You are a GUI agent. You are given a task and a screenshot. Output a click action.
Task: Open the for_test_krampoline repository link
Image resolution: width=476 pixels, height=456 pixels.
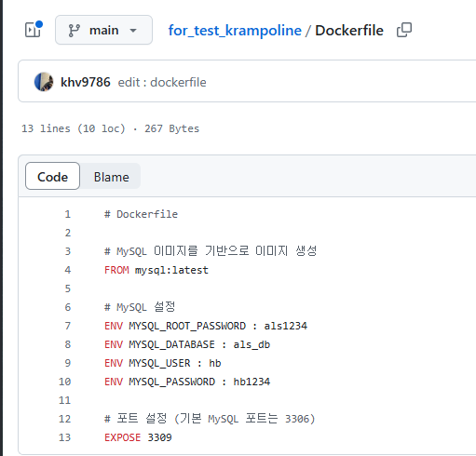pos(235,31)
